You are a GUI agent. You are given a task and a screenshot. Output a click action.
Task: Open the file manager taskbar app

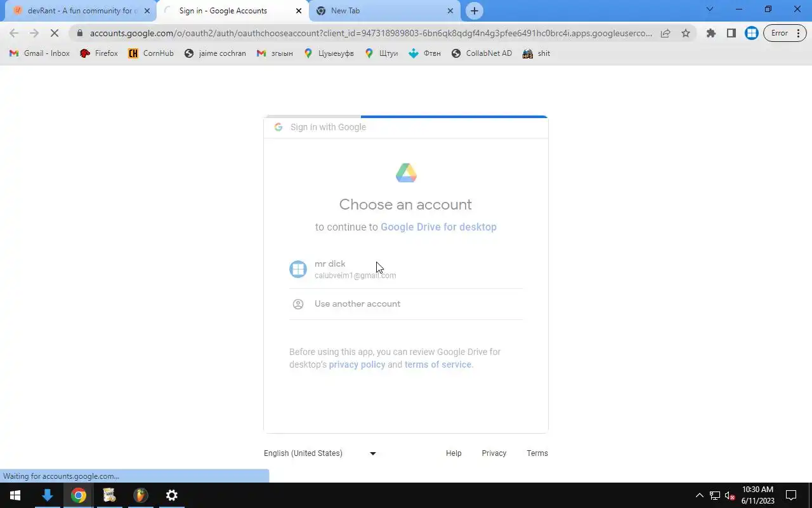coord(109,495)
